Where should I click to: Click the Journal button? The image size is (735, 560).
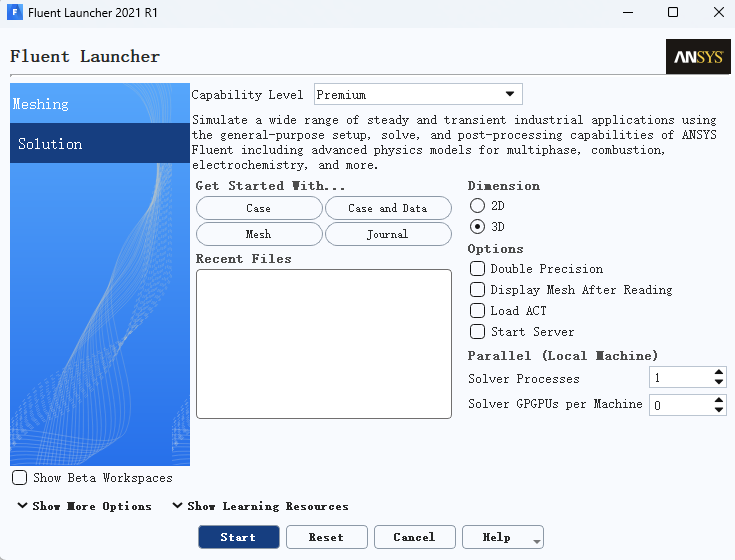388,234
